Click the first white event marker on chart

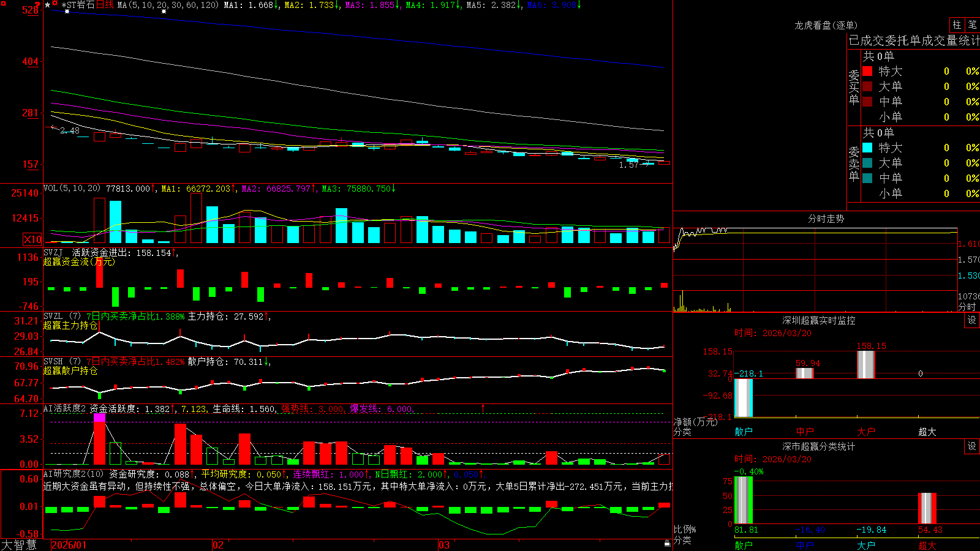tap(67, 11)
